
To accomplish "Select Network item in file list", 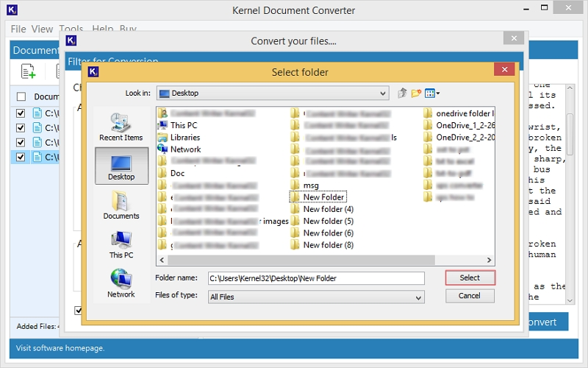I will [179, 149].
